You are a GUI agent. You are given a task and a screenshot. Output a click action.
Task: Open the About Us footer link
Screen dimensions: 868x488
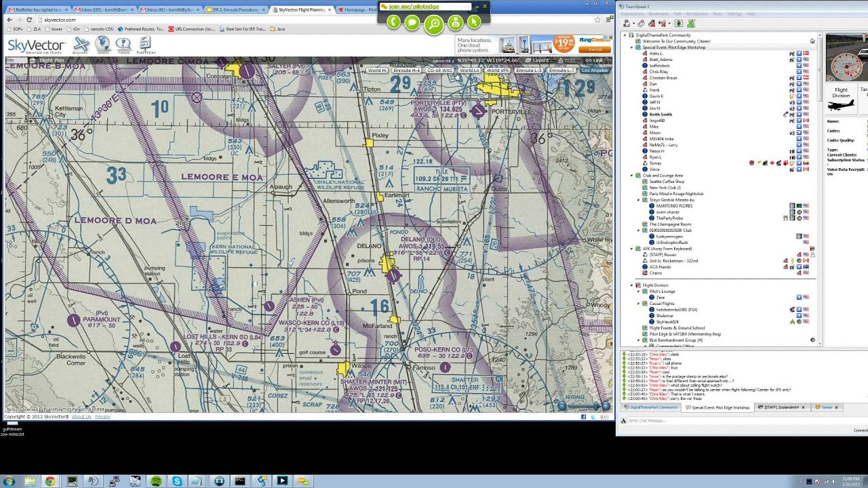[81, 417]
